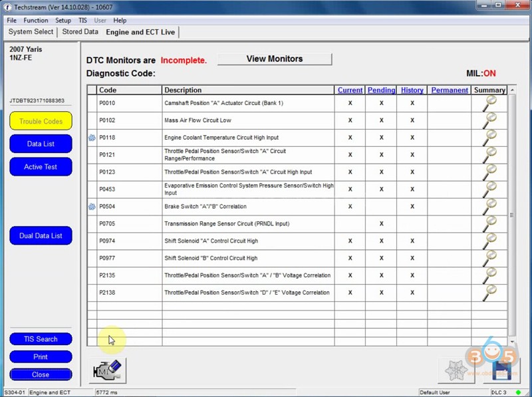Image resolution: width=532 pixels, height=397 pixels.
Task: Open the Function menu
Action: [x=36, y=21]
